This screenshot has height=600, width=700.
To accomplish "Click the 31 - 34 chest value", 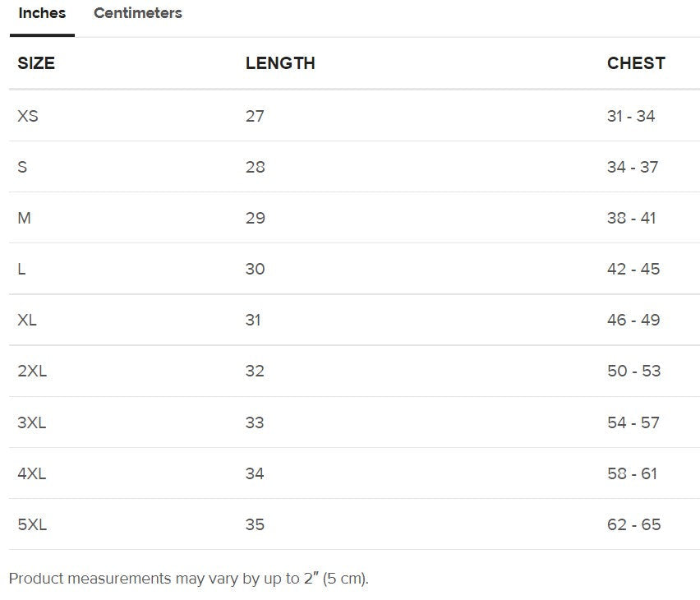I will (x=631, y=116).
